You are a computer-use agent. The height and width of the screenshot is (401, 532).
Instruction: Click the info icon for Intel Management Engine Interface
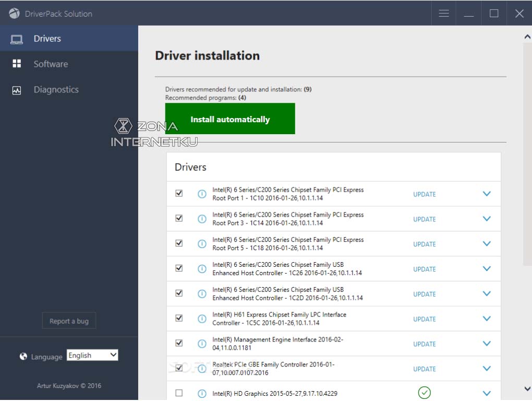coord(202,344)
